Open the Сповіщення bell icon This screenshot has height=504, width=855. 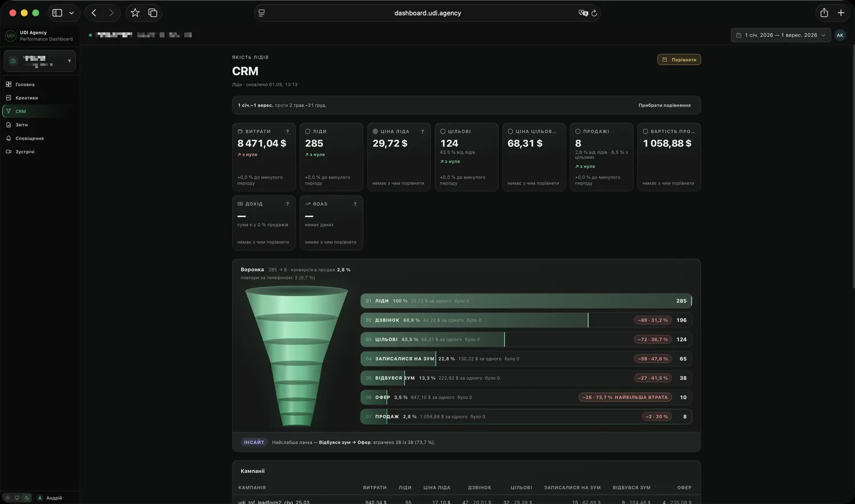click(9, 138)
